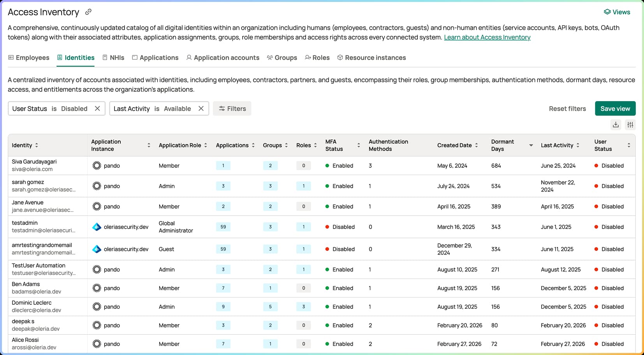Click created date December 29, 2024
The width and height of the screenshot is (644, 355).
tap(454, 249)
